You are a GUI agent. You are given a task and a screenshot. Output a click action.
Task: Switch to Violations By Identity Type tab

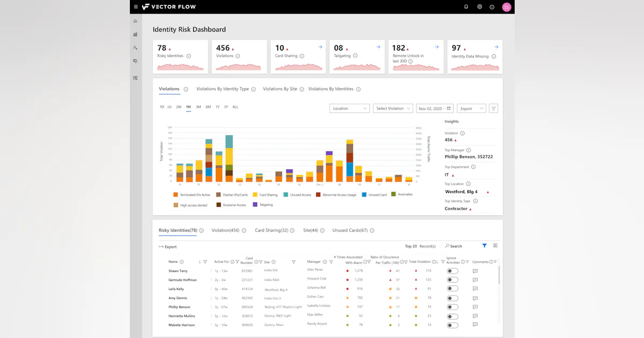click(223, 89)
